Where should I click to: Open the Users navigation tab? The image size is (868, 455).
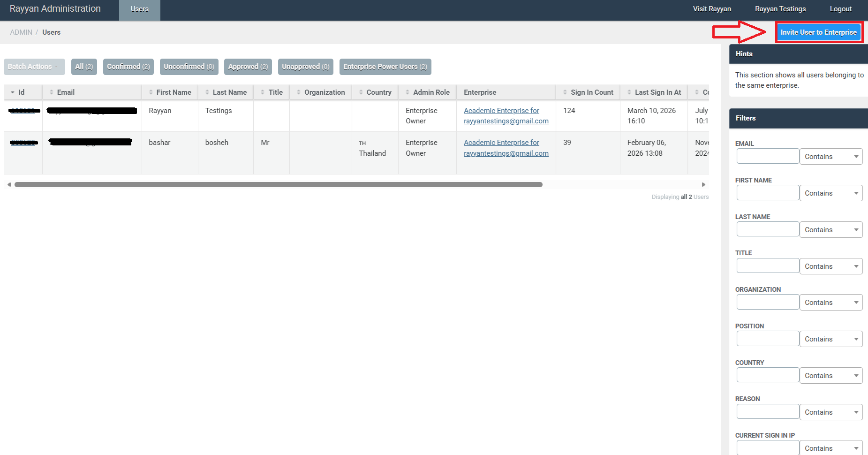click(x=139, y=9)
